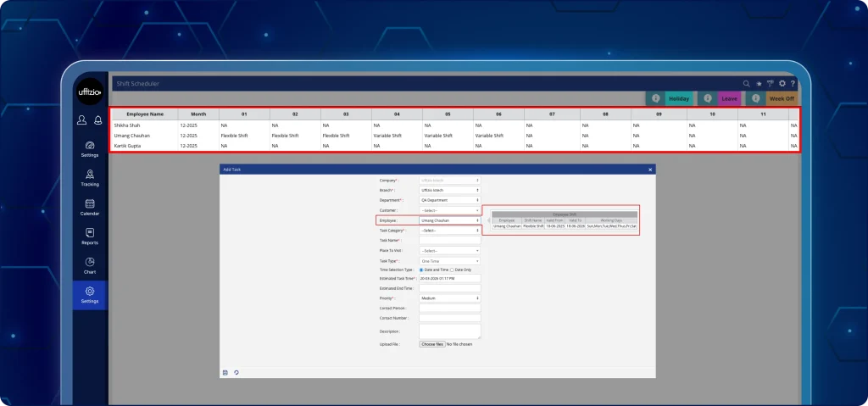This screenshot has height=406, width=868.
Task: Select the Date Only radio button
Action: coord(453,270)
